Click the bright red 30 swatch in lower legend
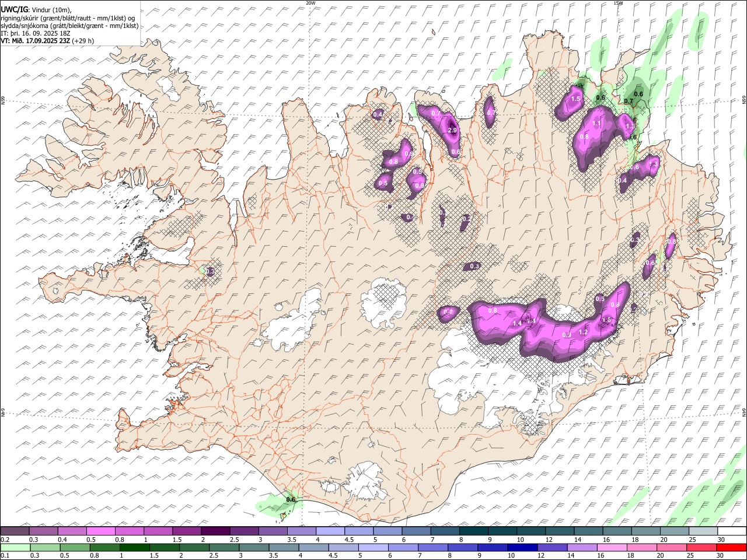 click(x=731, y=548)
